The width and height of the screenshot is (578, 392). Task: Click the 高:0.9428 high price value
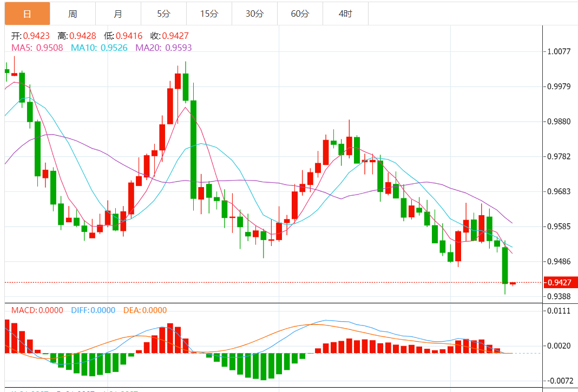(x=77, y=36)
